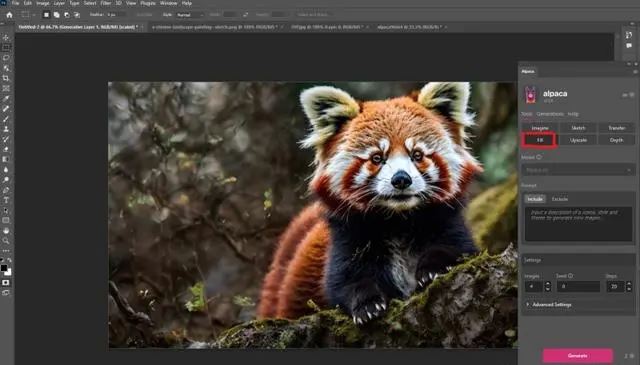Choose Intersect with selection mode
This screenshot has height=365, width=640.
coord(77,15)
